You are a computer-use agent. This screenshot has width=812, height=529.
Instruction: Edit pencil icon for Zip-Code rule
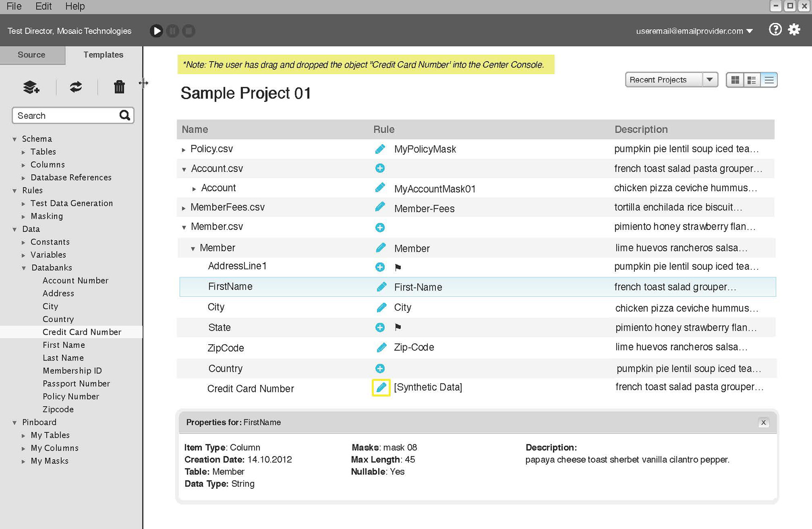(x=381, y=348)
